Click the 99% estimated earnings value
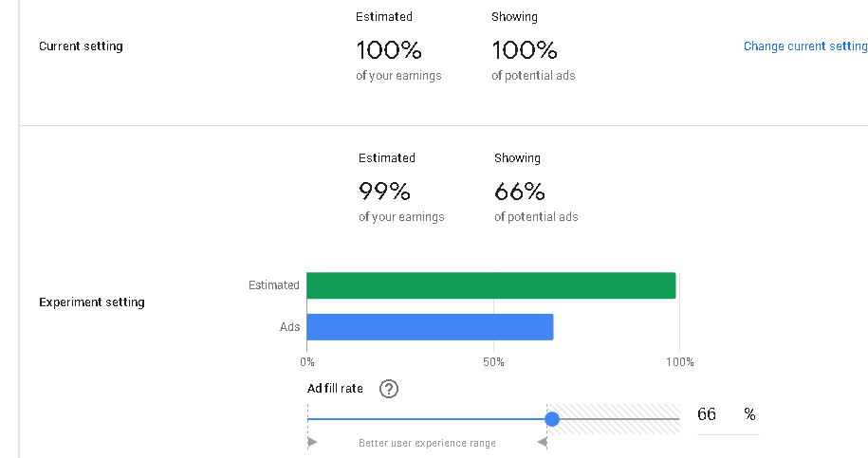The height and width of the screenshot is (458, 868). (x=384, y=192)
